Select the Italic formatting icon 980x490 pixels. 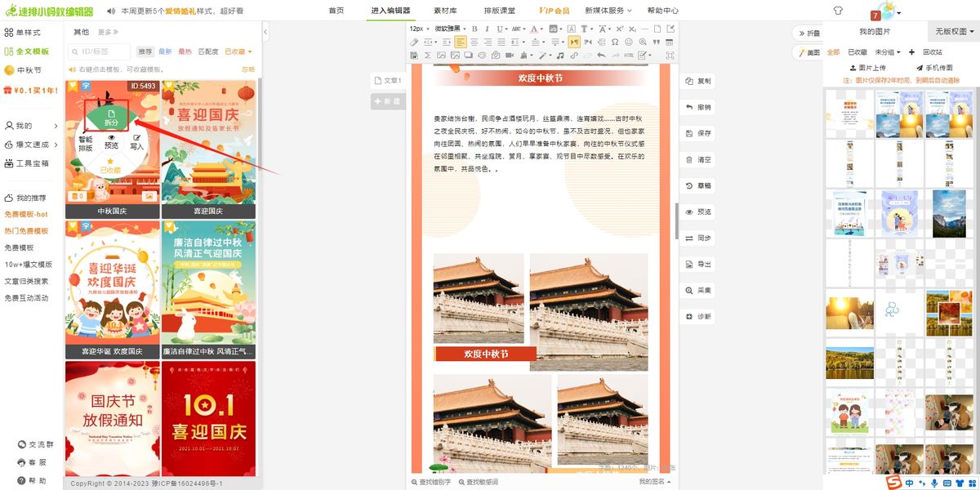(488, 29)
